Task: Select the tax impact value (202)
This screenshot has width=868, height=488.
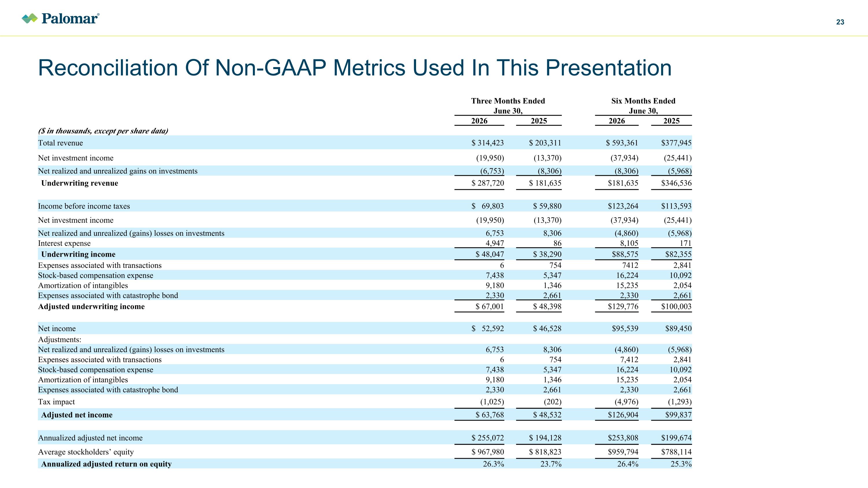Action: point(553,402)
